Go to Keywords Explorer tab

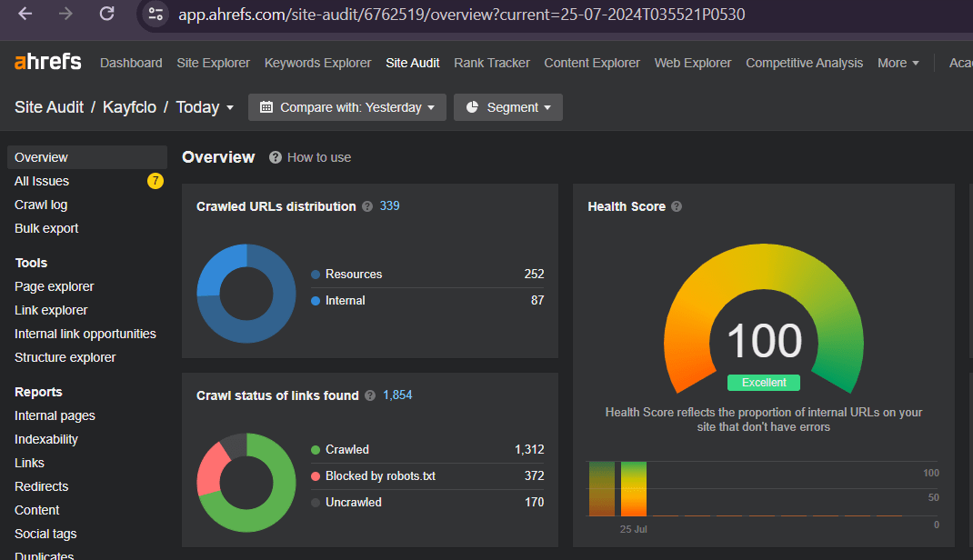click(317, 63)
